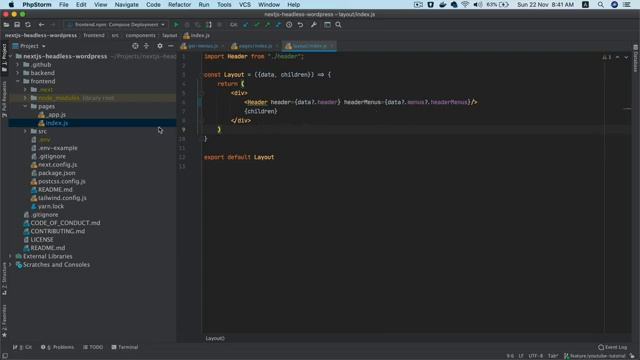Open the VCS menu
Viewport: 640px width, 360px height.
click(244, 5)
